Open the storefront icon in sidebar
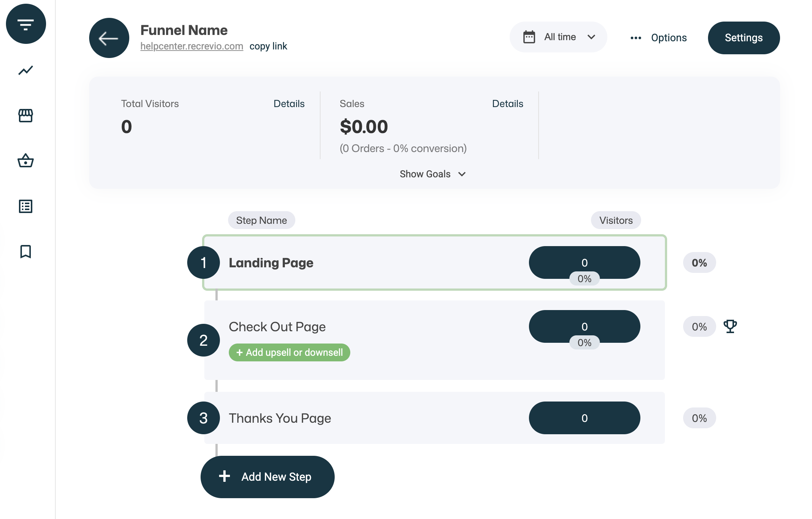 (26, 116)
